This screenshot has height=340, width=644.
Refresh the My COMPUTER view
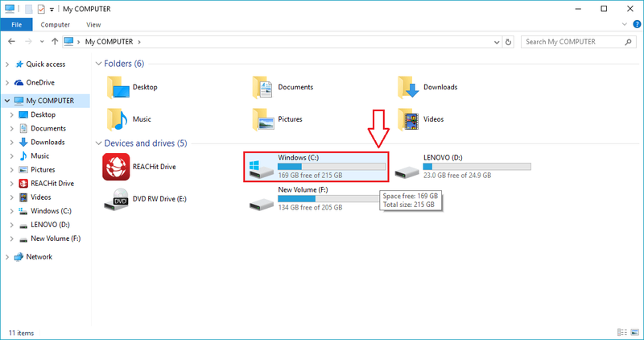point(508,42)
